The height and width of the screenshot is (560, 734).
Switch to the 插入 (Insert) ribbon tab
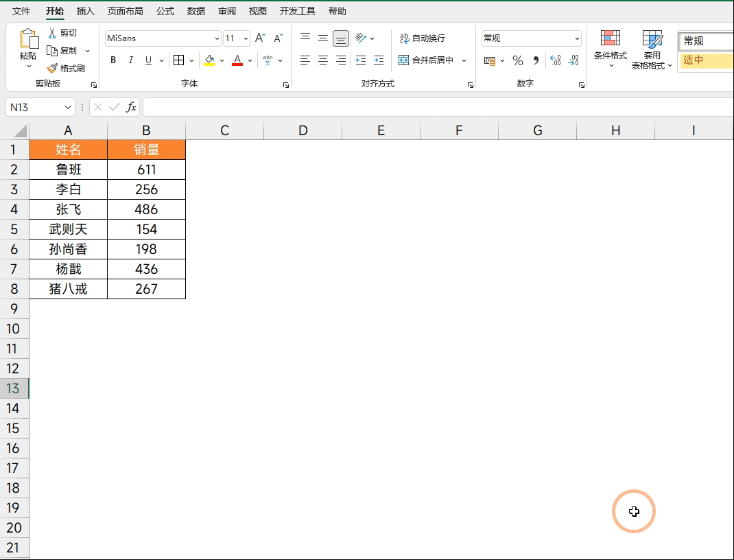(85, 11)
